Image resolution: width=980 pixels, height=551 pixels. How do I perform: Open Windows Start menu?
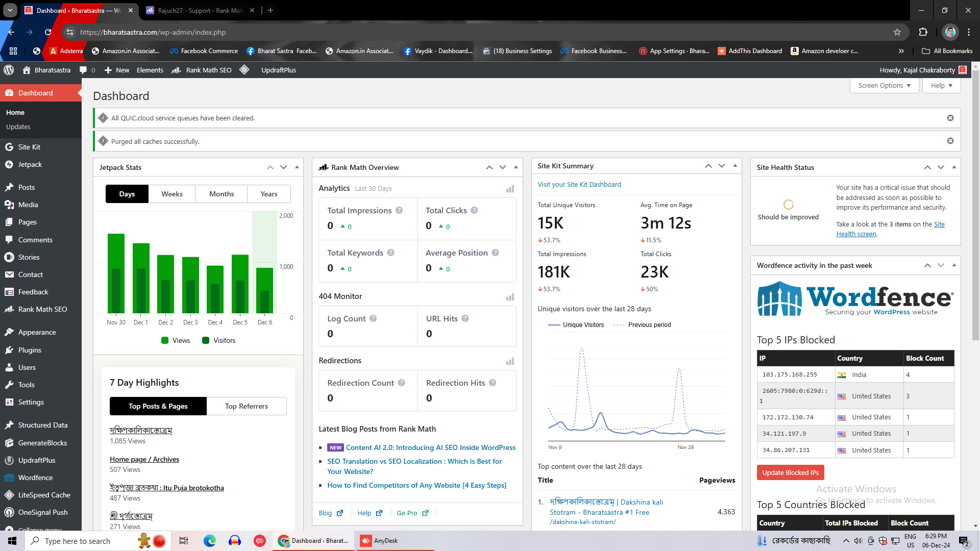pos(12,541)
